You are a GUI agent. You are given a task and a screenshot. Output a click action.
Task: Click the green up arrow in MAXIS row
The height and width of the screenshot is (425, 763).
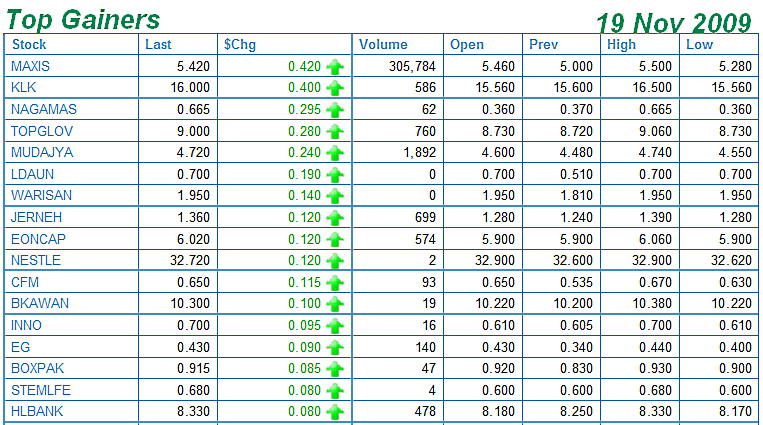click(335, 66)
